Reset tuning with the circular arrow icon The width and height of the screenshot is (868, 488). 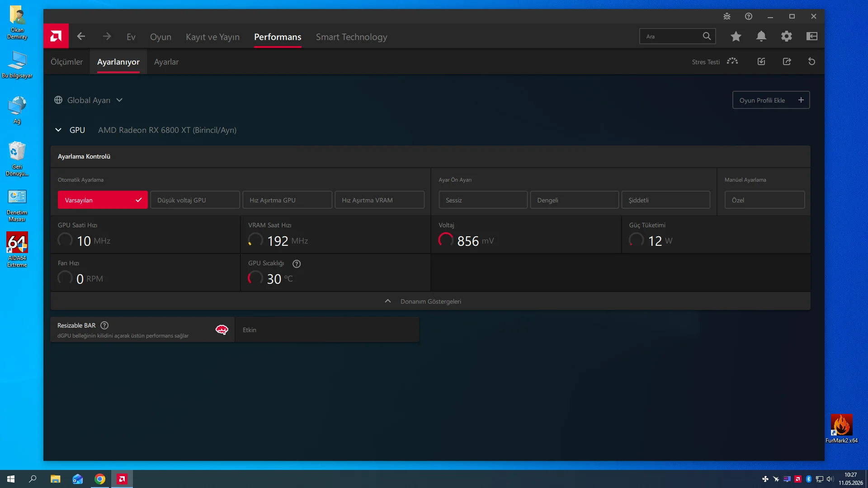point(812,61)
